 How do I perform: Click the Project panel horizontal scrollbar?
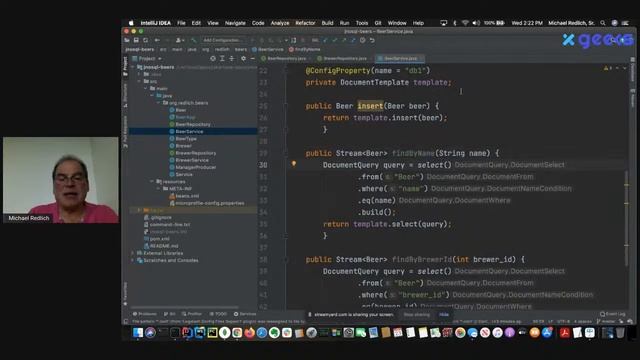point(184,307)
